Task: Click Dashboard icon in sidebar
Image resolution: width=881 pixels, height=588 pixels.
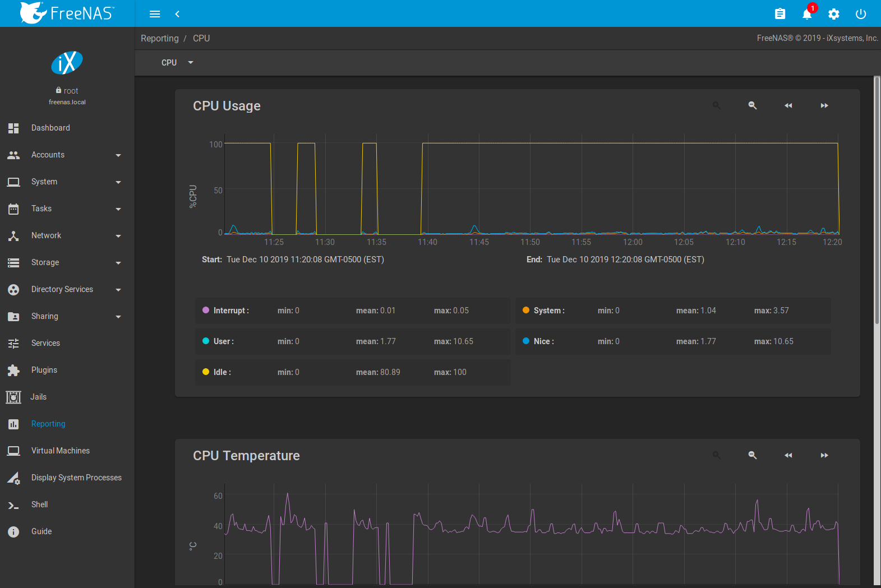Action: 13,128
